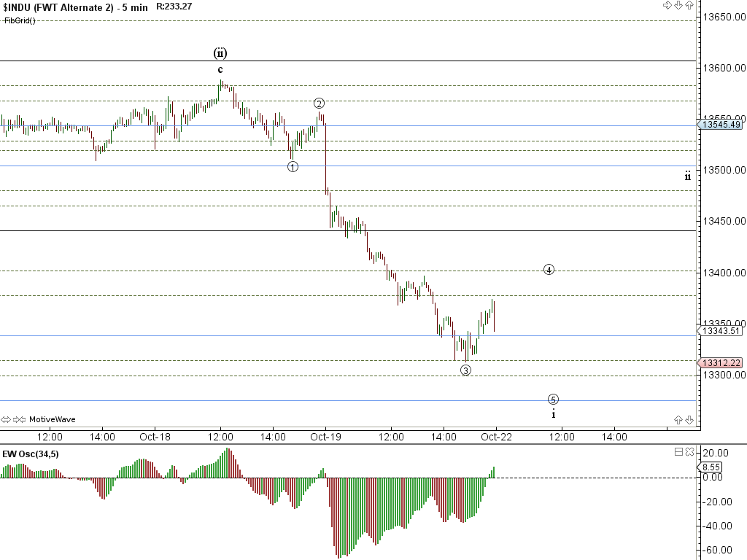
Task: Click the right arrow icon at top-right
Action: click(x=667, y=5)
